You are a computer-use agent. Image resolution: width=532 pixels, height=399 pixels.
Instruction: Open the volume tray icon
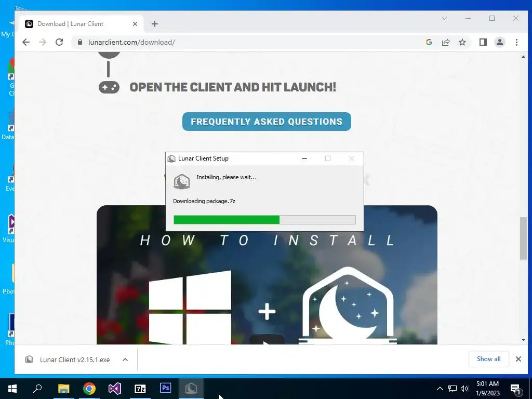point(464,389)
